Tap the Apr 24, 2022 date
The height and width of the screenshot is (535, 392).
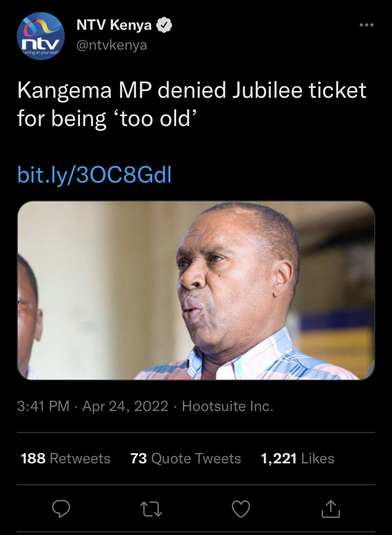click(125, 406)
